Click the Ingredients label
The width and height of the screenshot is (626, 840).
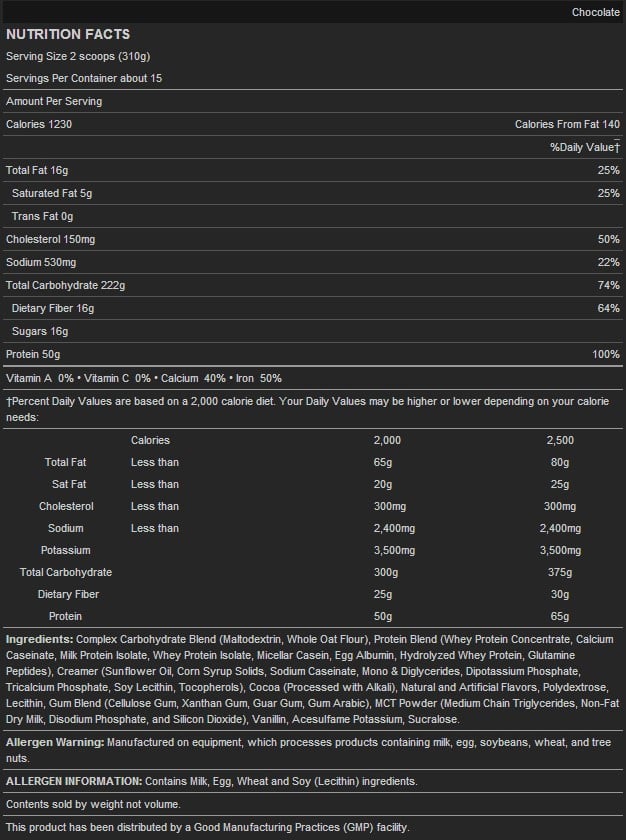(39, 639)
